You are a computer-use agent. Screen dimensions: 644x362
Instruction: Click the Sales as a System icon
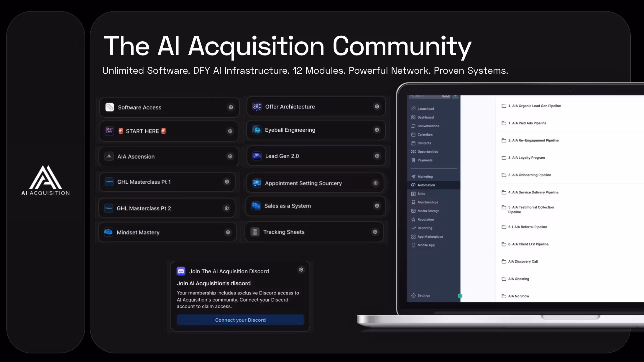pyautogui.click(x=256, y=206)
